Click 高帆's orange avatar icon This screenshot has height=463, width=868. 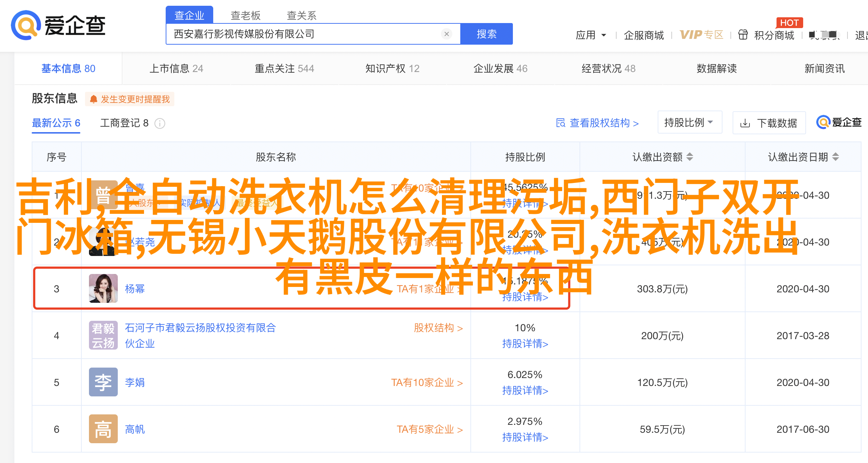tap(103, 429)
